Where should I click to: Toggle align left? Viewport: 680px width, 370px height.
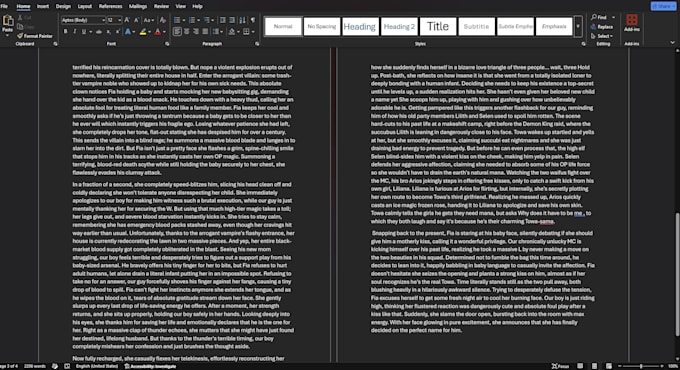coord(177,32)
